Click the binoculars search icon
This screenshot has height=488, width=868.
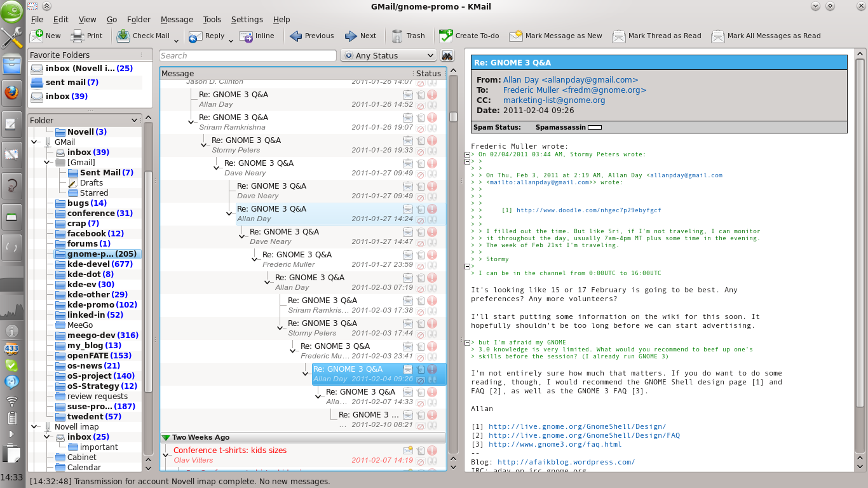pos(447,55)
